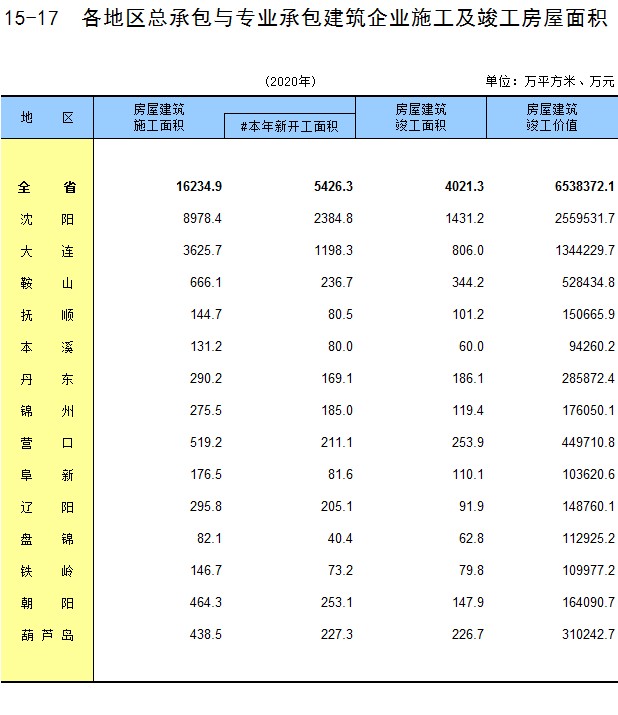The image size is (618, 715).
Task: Select the 辽阳 value 91.9
Action: (x=471, y=507)
